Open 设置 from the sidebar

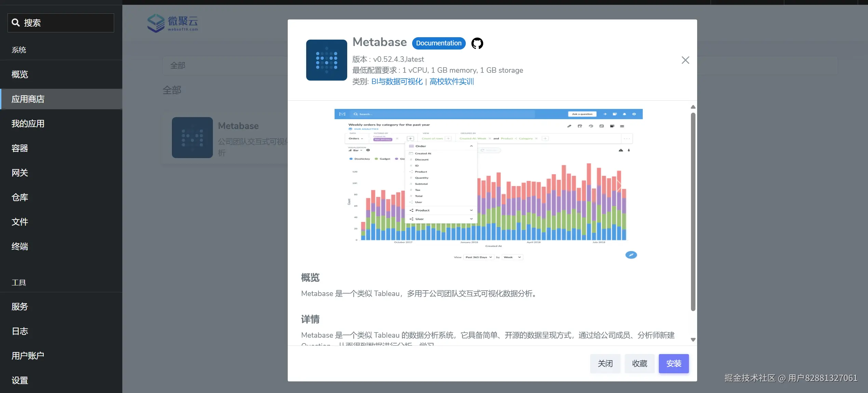pos(20,380)
